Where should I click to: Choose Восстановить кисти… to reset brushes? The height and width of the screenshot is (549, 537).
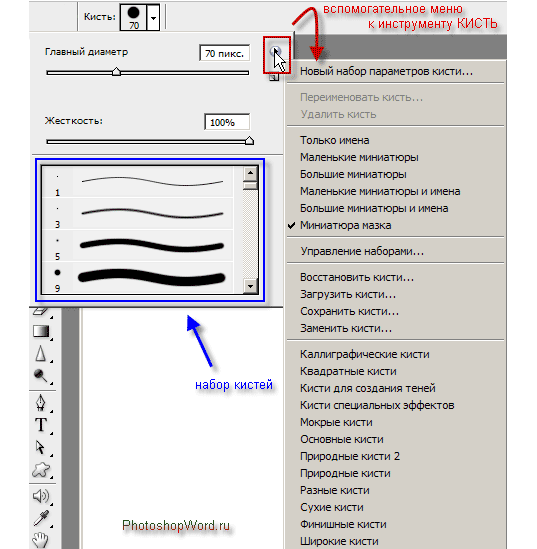(396, 277)
